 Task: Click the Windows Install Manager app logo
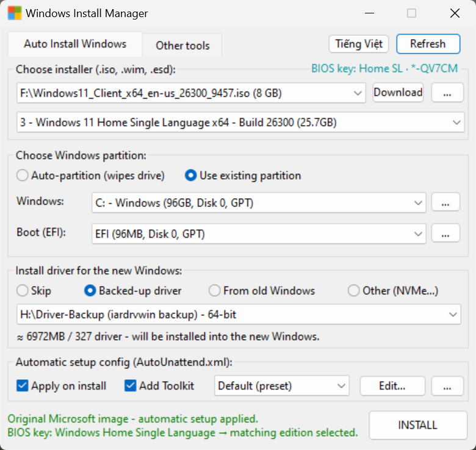click(15, 13)
